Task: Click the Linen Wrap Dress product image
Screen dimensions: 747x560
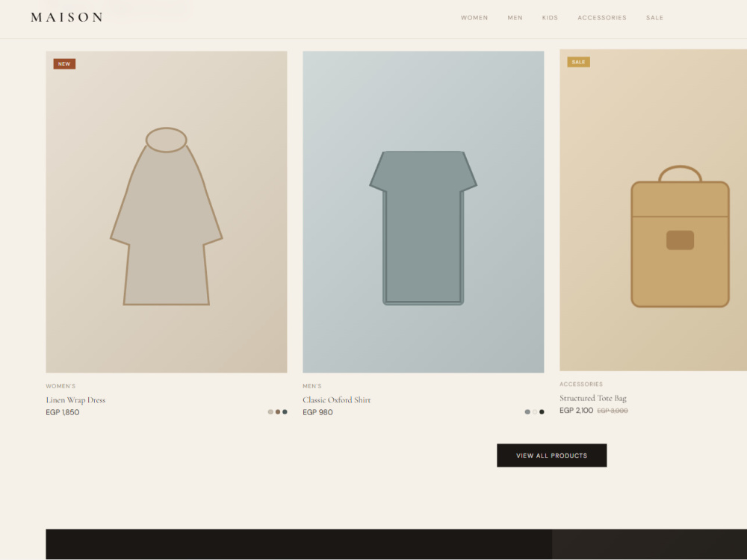Action: coord(167,212)
